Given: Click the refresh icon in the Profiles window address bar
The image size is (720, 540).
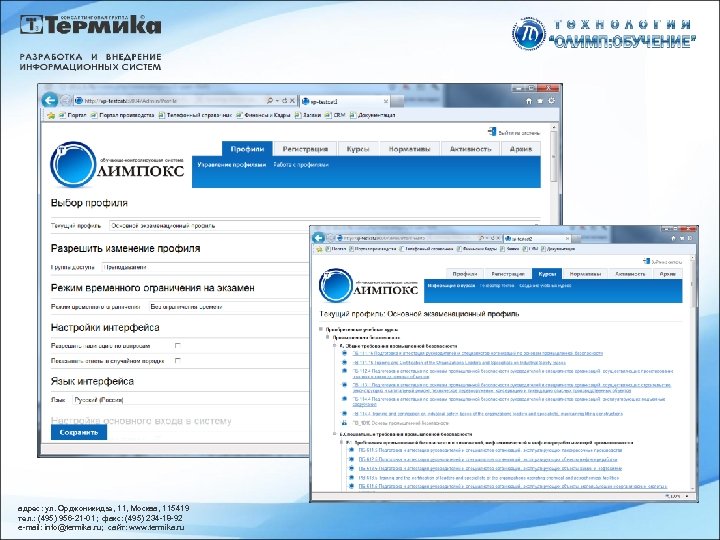Looking at the screenshot, I should tap(284, 101).
